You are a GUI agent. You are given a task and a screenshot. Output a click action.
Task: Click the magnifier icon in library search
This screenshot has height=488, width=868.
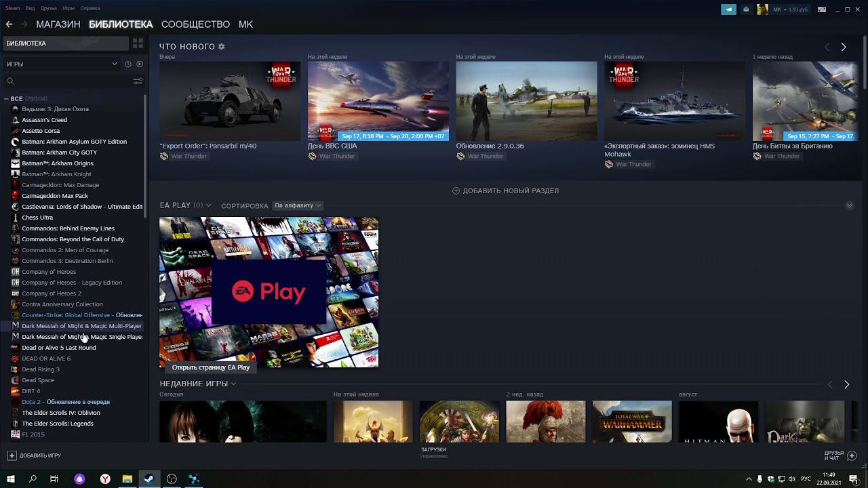10,81
